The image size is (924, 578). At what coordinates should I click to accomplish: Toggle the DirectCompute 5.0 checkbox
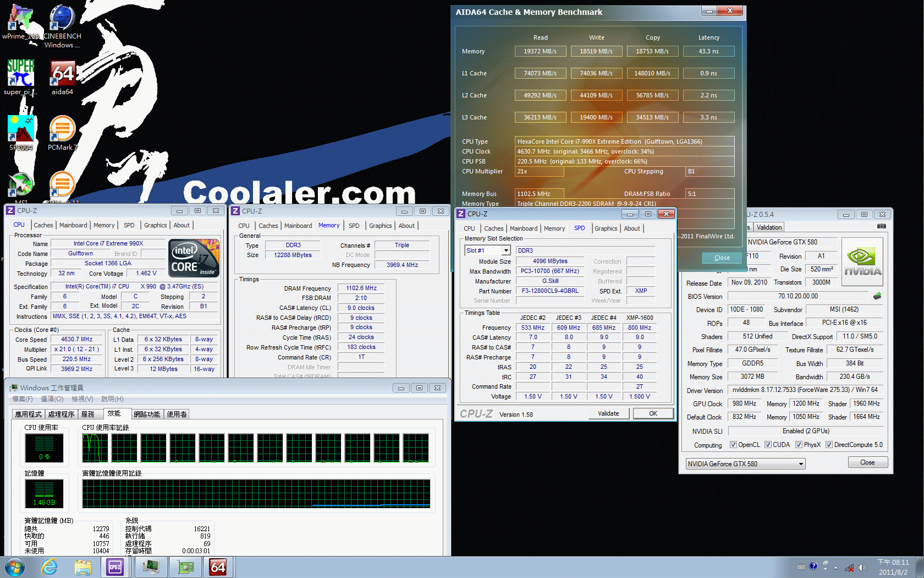[829, 445]
